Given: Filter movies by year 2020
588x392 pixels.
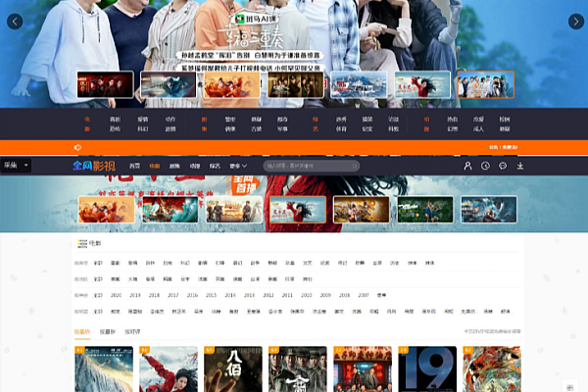Looking at the screenshot, I should (116, 295).
